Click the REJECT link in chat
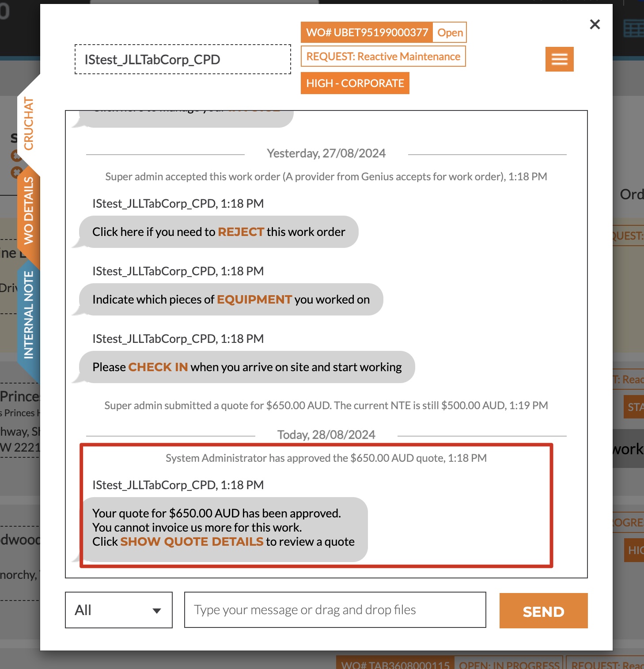 pos(241,232)
